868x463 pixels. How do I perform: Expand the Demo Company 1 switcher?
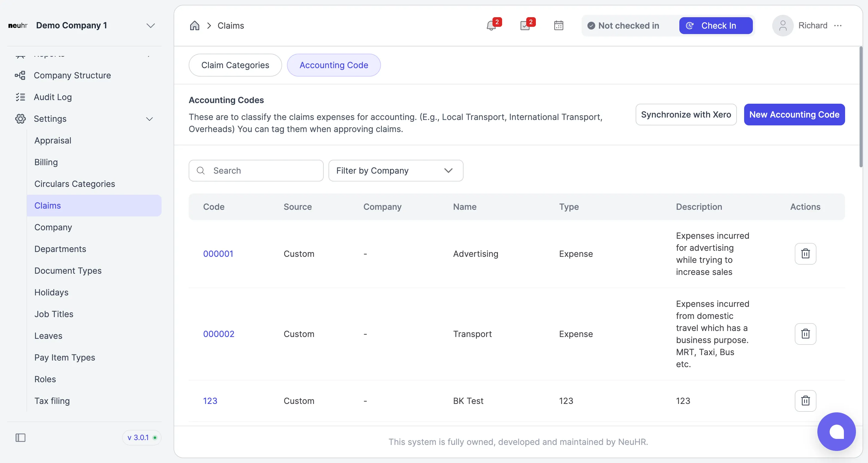pos(150,26)
